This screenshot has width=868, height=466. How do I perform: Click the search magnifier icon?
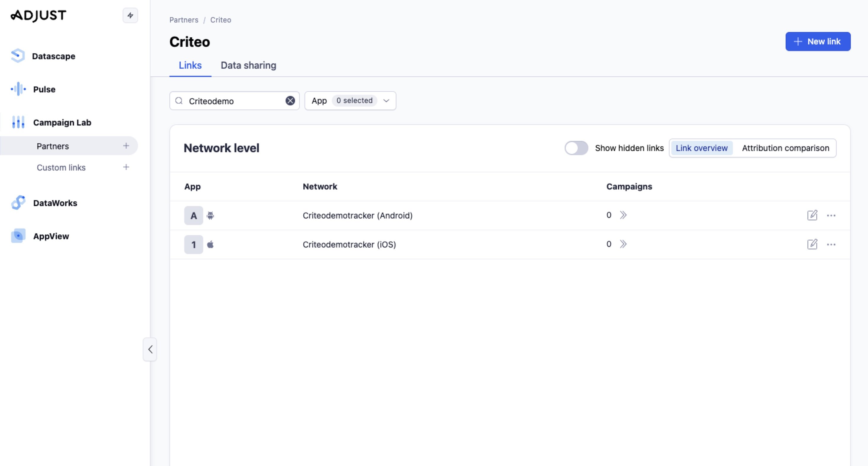point(179,101)
